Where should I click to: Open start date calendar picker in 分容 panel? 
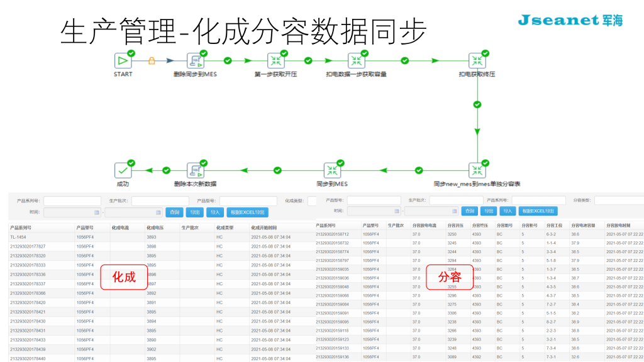pos(395,211)
